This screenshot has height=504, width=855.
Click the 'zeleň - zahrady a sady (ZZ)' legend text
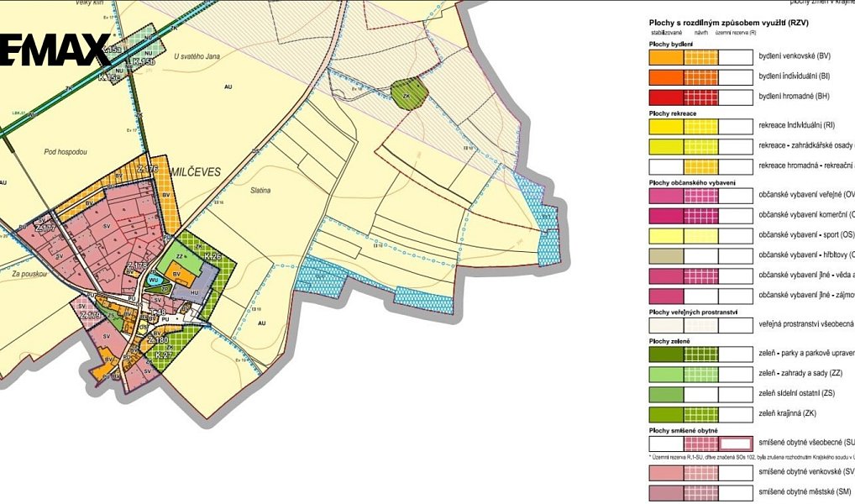800,374
